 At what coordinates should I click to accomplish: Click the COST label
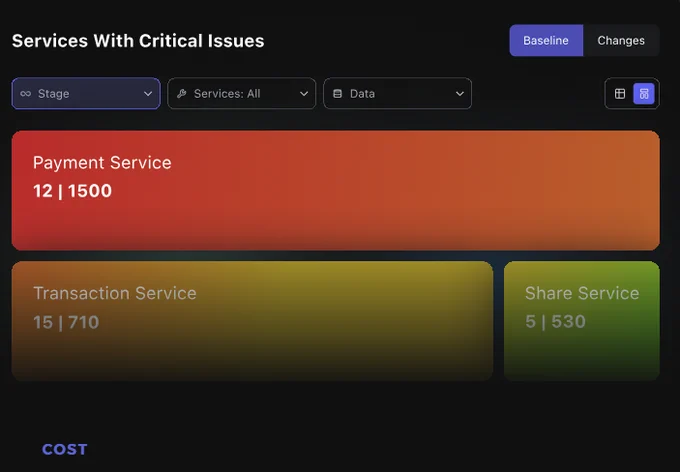(65, 449)
